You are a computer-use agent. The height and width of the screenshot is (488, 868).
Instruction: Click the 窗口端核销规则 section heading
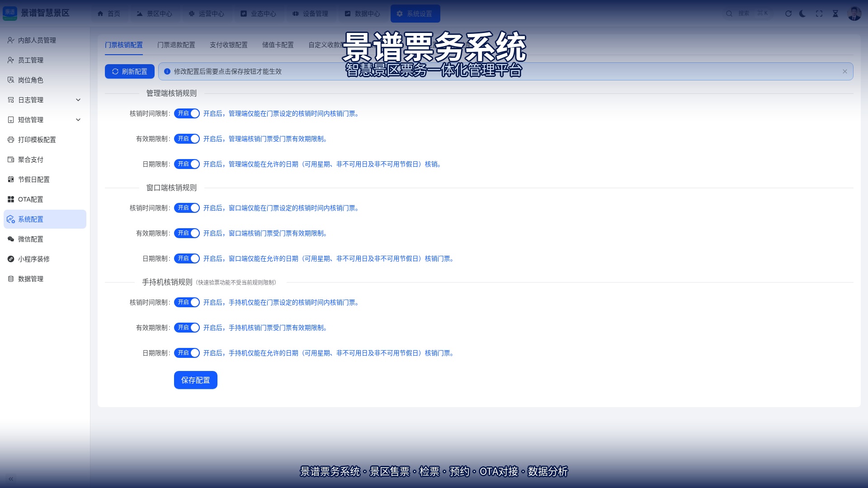pos(171,188)
